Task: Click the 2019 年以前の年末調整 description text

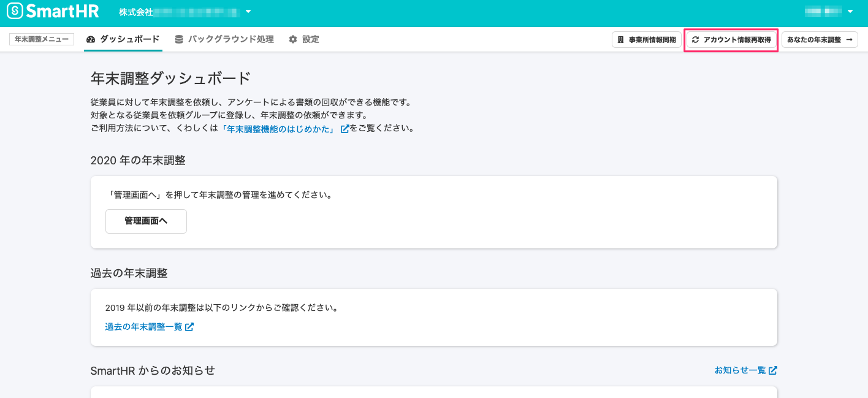Action: click(221, 308)
